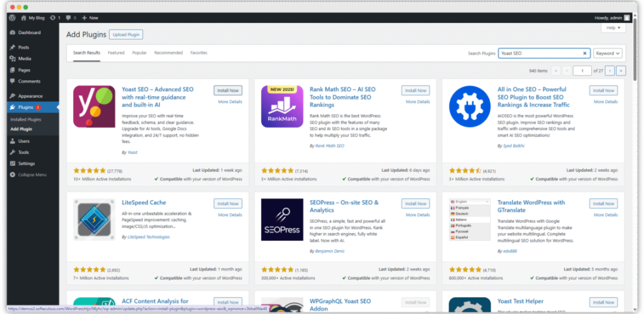
Task: Click the All in One SEO gear logo
Action: click(470, 106)
